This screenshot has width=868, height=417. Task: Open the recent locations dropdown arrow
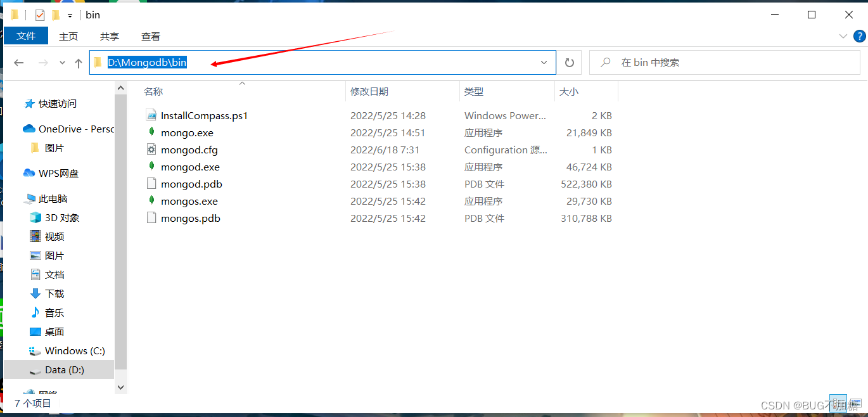[62, 63]
